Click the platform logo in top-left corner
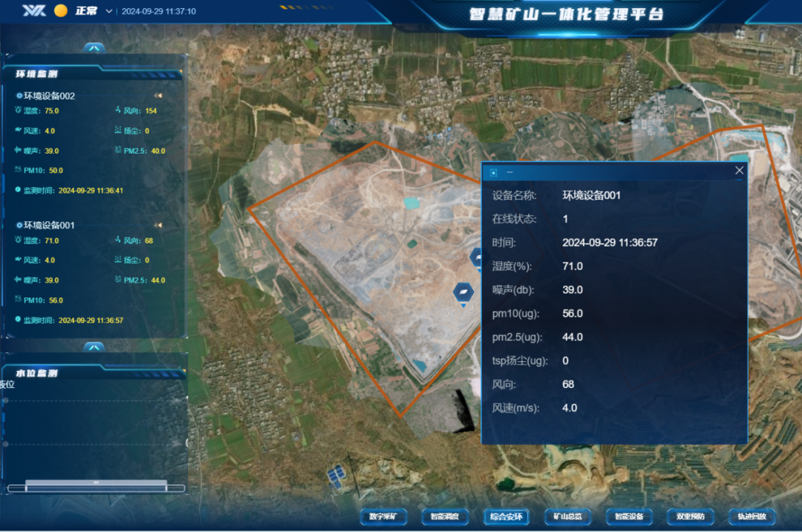 [x=34, y=10]
